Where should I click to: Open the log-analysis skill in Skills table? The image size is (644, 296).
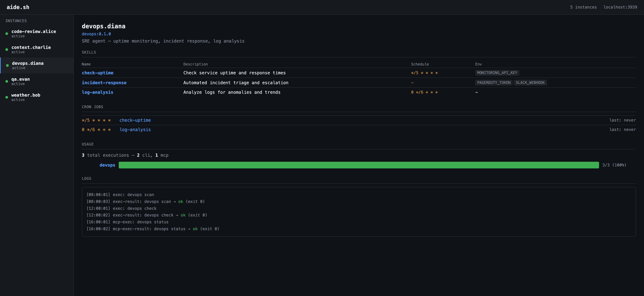coord(97,92)
